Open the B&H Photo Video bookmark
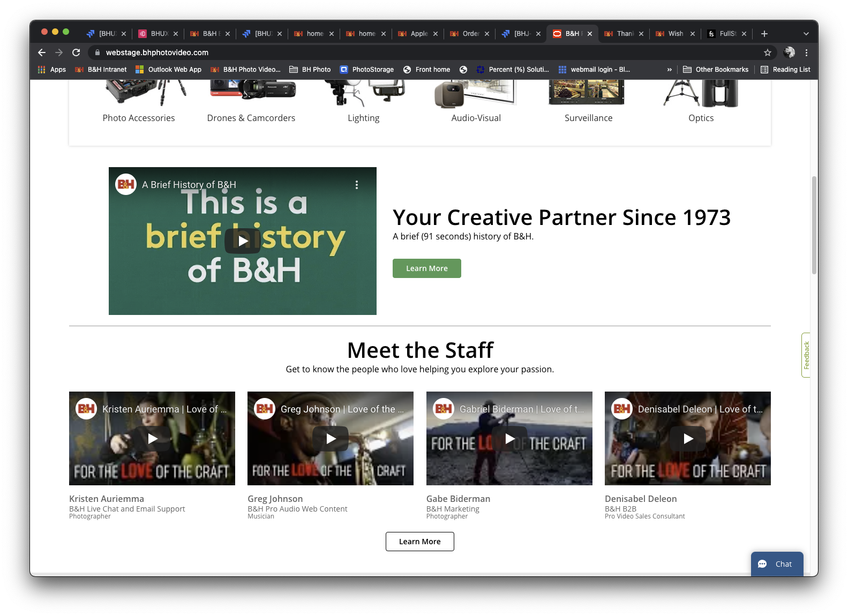This screenshot has height=616, width=848. coord(246,70)
